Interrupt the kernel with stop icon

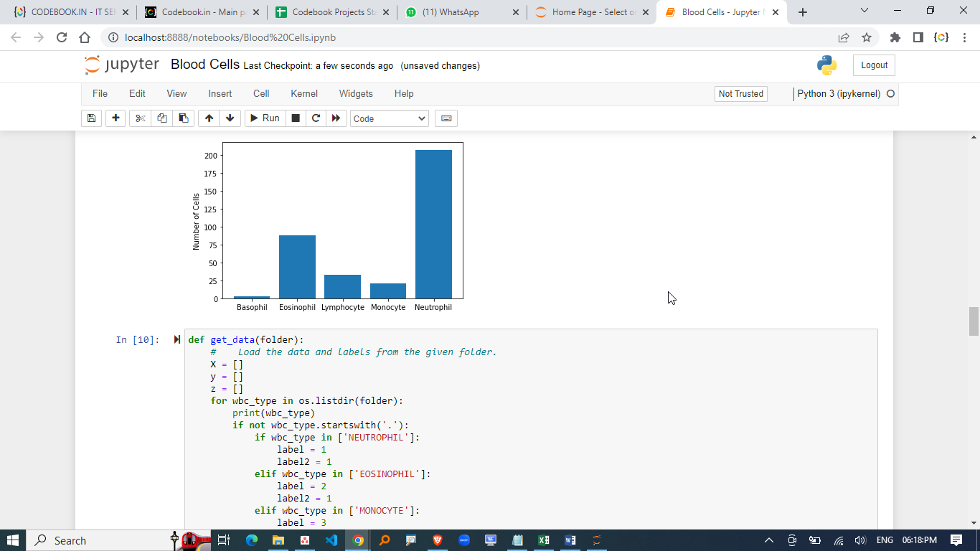click(296, 118)
